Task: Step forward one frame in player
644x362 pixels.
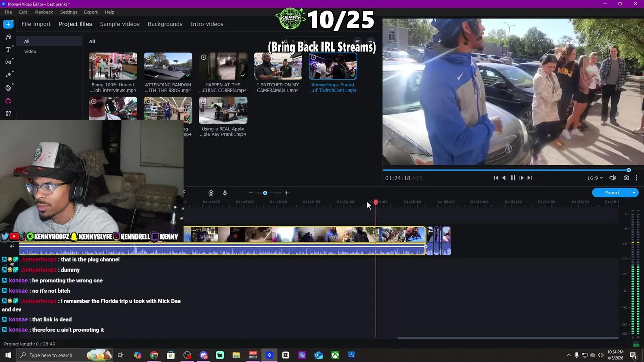Action: [x=521, y=178]
